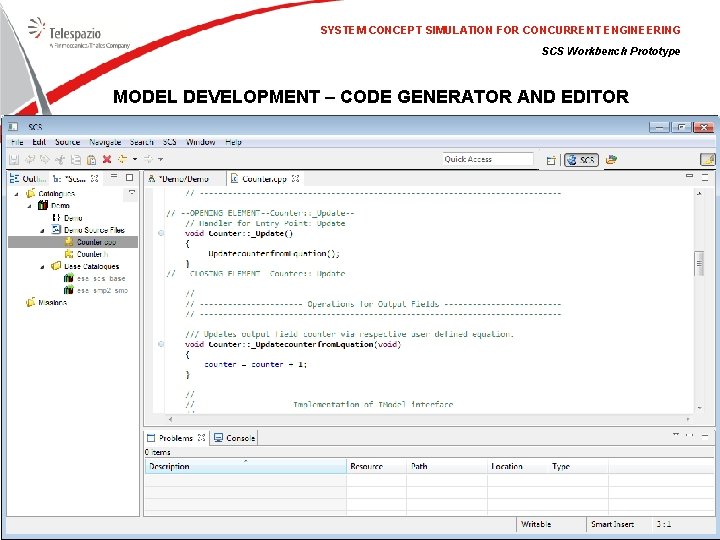Click the Counter.h file icon
The height and width of the screenshot is (540, 720).
[69, 254]
